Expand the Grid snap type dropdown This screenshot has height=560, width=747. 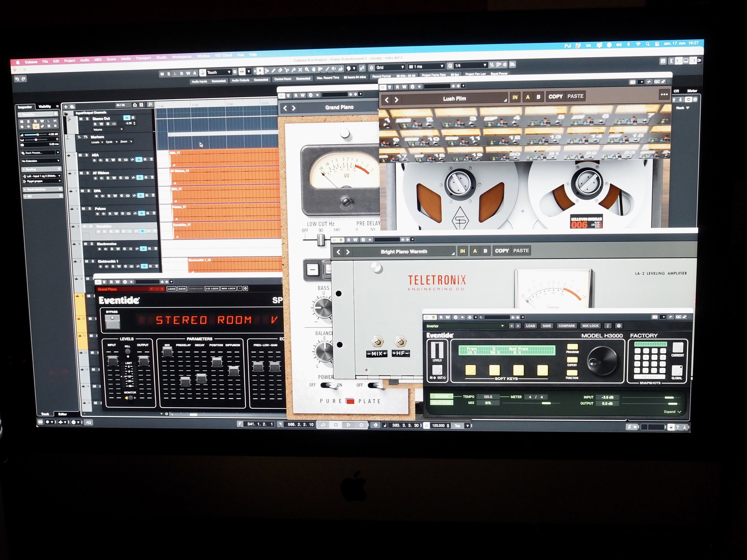point(402,67)
